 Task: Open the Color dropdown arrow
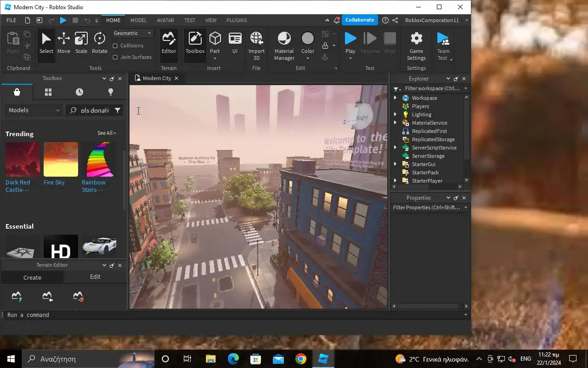click(x=308, y=58)
